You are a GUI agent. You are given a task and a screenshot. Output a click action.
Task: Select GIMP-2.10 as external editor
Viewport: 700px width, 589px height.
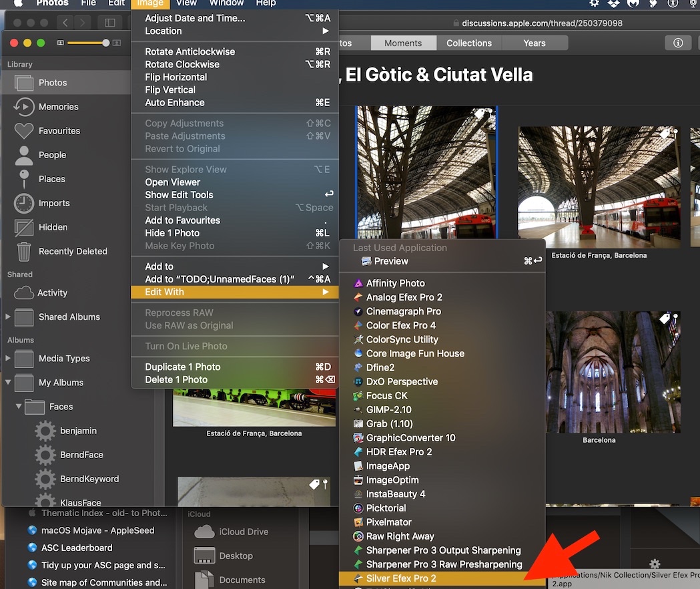point(442,410)
